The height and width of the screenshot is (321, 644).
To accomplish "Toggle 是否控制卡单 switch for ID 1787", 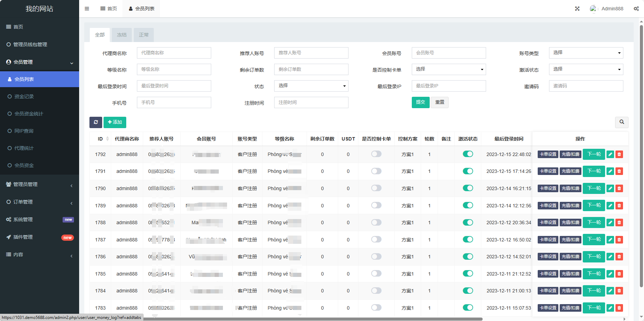I will click(x=376, y=239).
